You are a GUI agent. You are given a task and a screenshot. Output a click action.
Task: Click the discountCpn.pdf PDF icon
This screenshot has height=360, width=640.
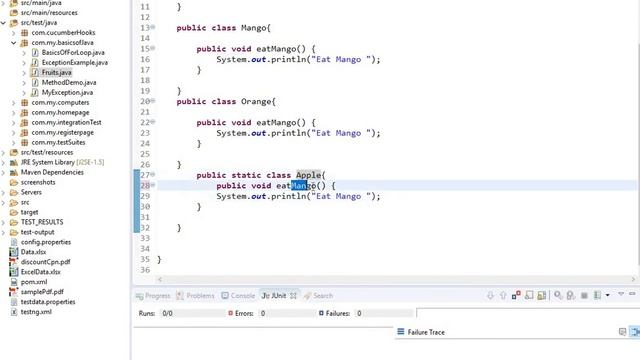[14, 262]
